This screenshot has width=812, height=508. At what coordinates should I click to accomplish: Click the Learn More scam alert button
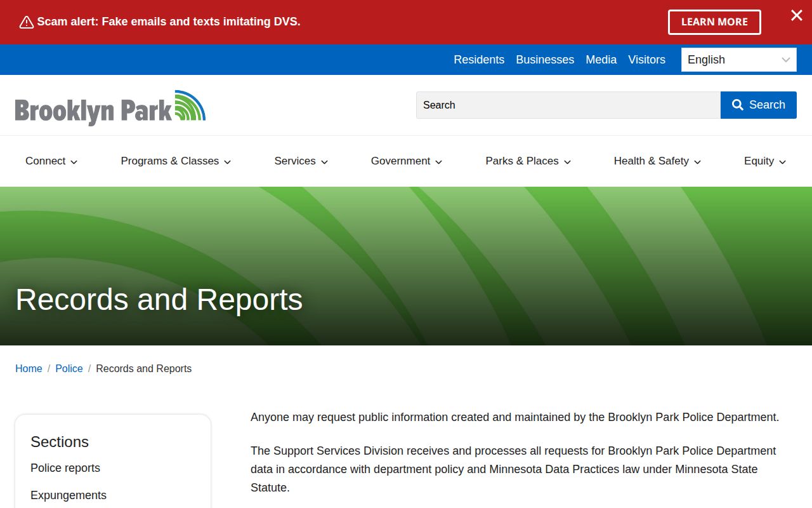714,22
